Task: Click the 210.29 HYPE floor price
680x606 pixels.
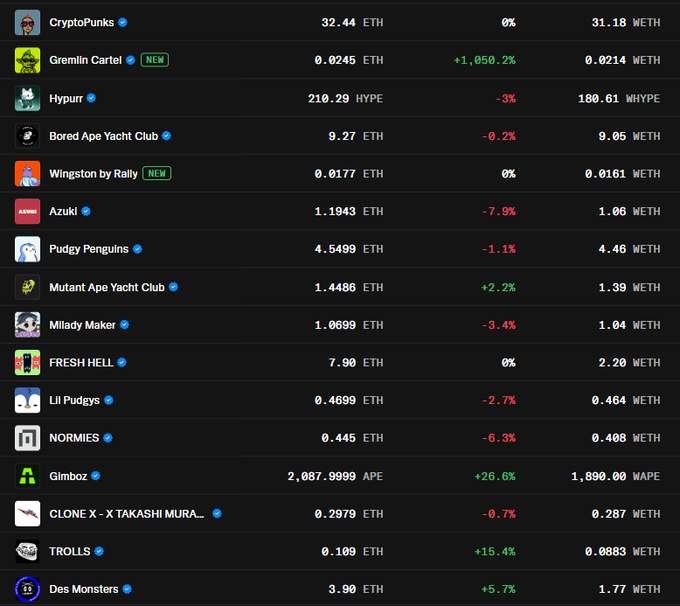Action: 346,98
